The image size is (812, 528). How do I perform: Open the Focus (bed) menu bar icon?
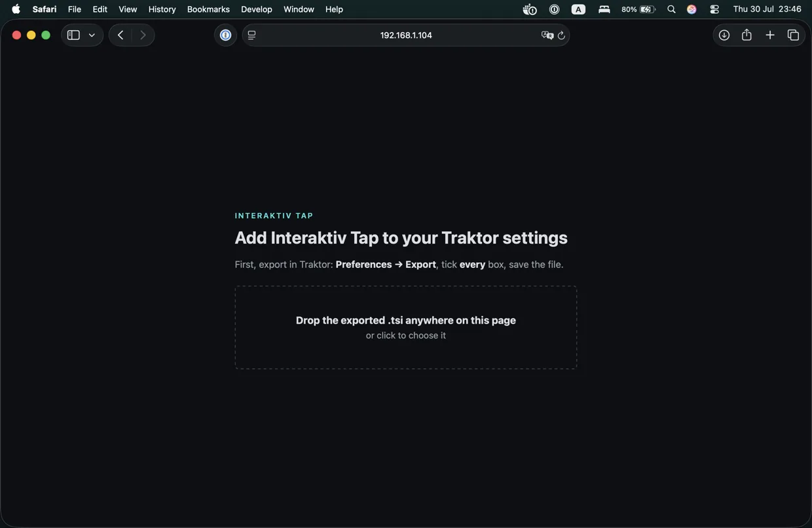[604, 9]
